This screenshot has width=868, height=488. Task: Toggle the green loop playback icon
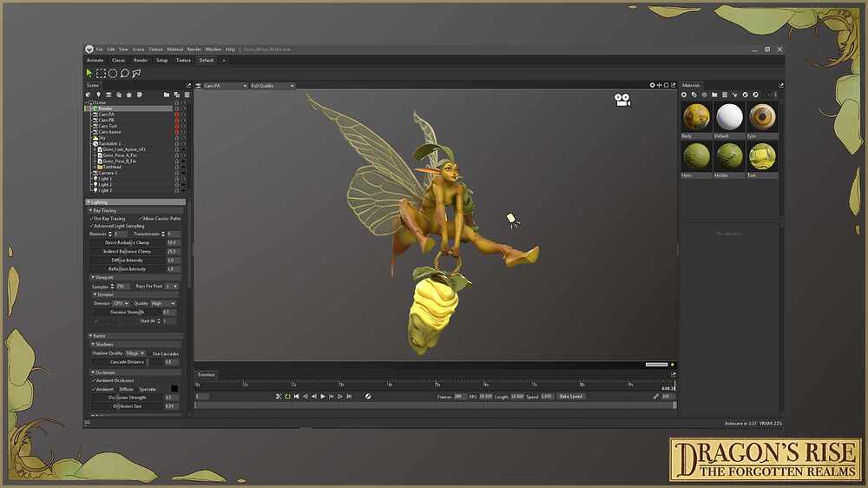point(287,397)
